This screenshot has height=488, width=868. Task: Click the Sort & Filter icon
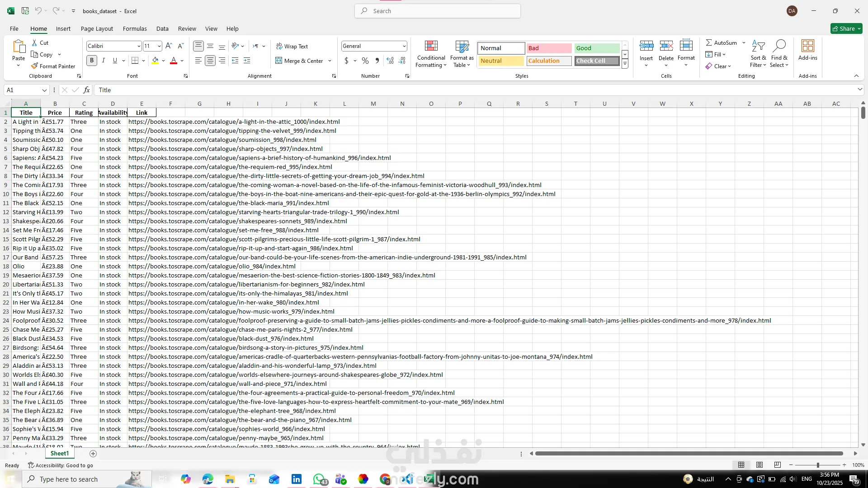pyautogui.click(x=758, y=46)
